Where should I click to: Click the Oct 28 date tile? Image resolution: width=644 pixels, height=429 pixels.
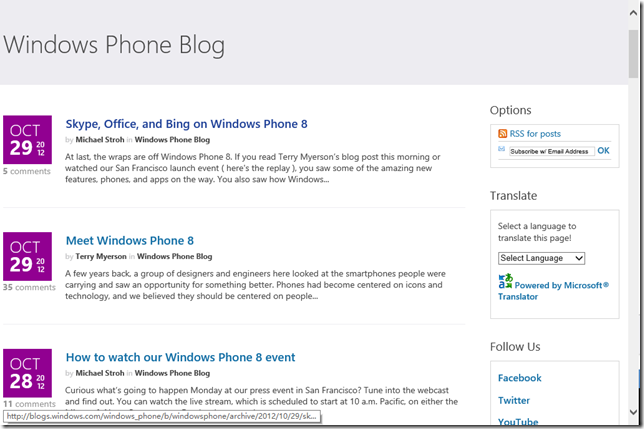[27, 373]
